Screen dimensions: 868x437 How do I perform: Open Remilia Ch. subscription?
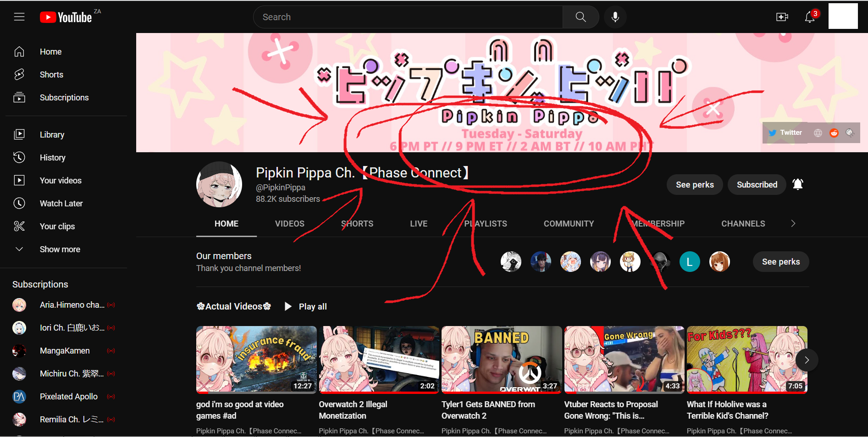[x=63, y=420]
